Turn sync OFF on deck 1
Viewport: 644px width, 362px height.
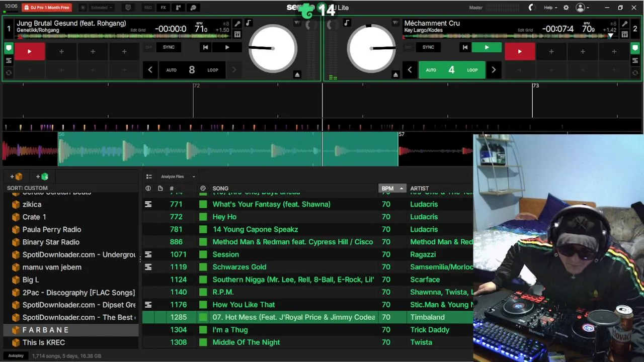tap(148, 47)
